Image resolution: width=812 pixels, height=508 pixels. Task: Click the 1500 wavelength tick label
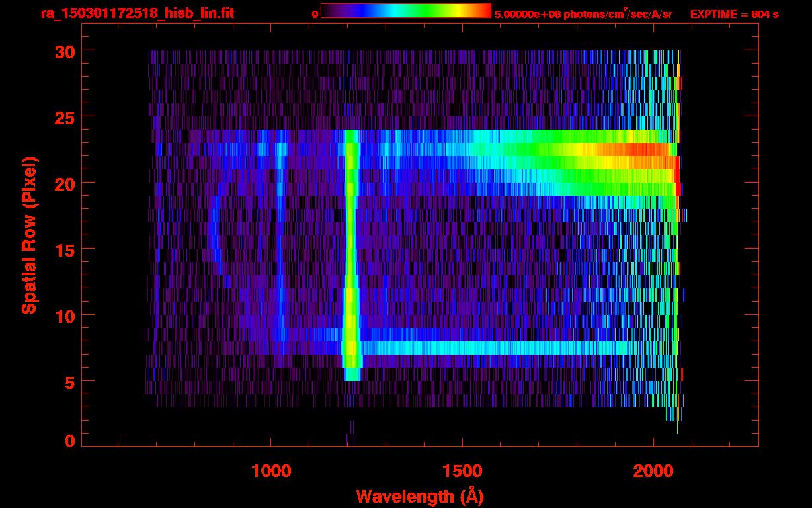coord(462,471)
